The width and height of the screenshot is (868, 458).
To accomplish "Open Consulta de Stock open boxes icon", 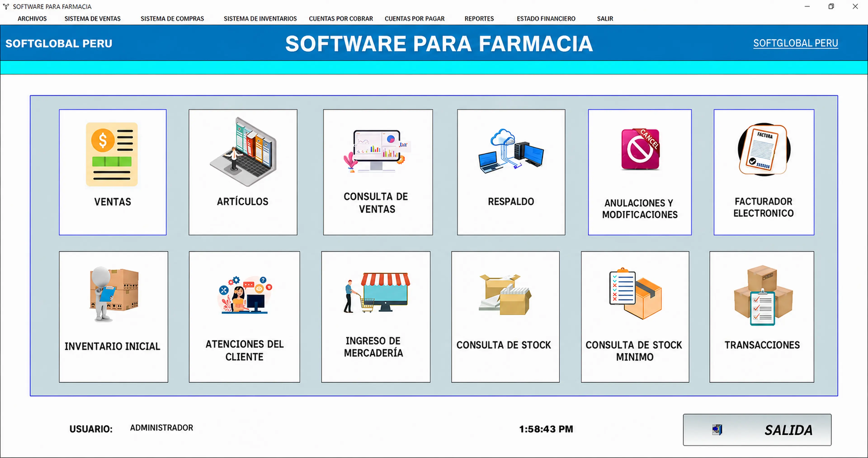I will pyautogui.click(x=505, y=295).
